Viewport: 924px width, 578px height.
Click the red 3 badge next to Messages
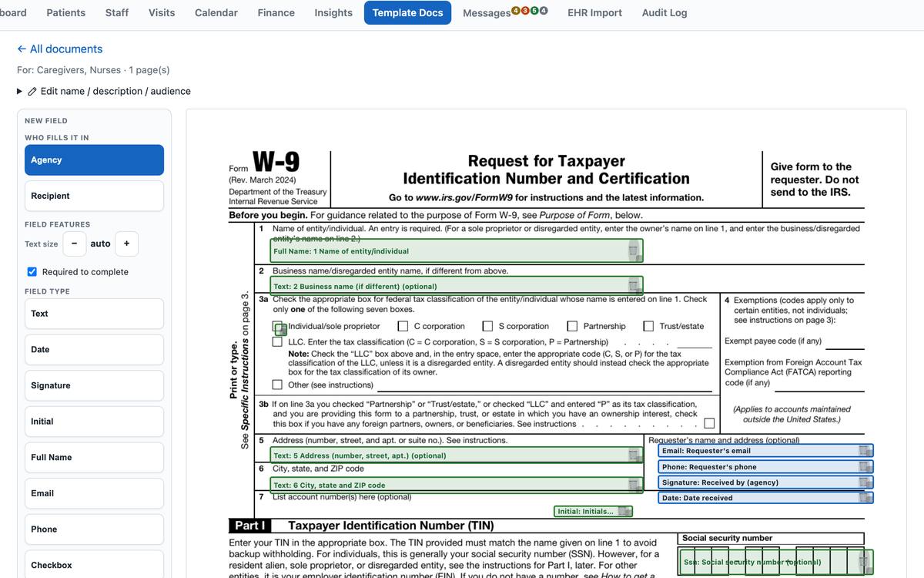524,10
